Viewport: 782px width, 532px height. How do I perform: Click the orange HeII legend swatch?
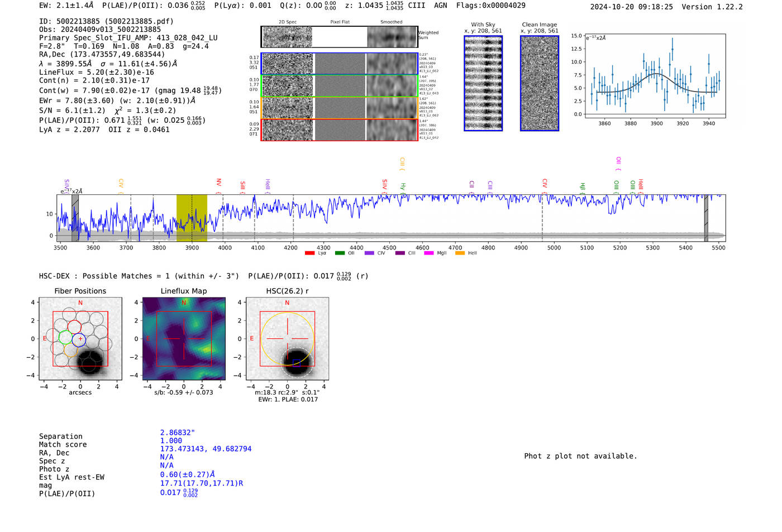(460, 253)
